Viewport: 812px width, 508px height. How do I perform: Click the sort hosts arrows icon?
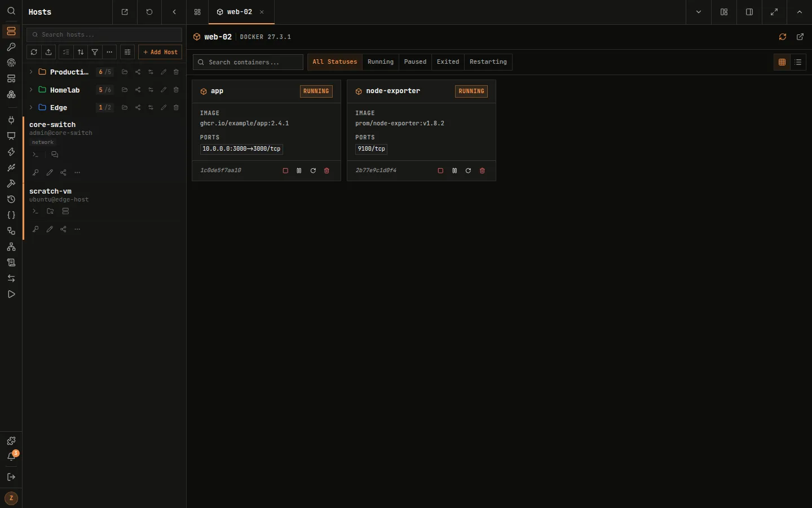point(81,52)
